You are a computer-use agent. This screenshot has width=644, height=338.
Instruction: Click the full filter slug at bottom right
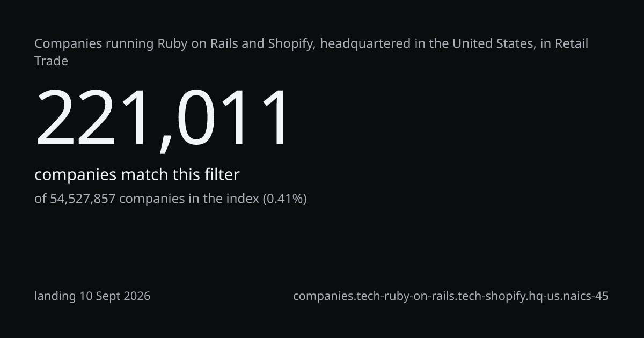click(x=451, y=296)
